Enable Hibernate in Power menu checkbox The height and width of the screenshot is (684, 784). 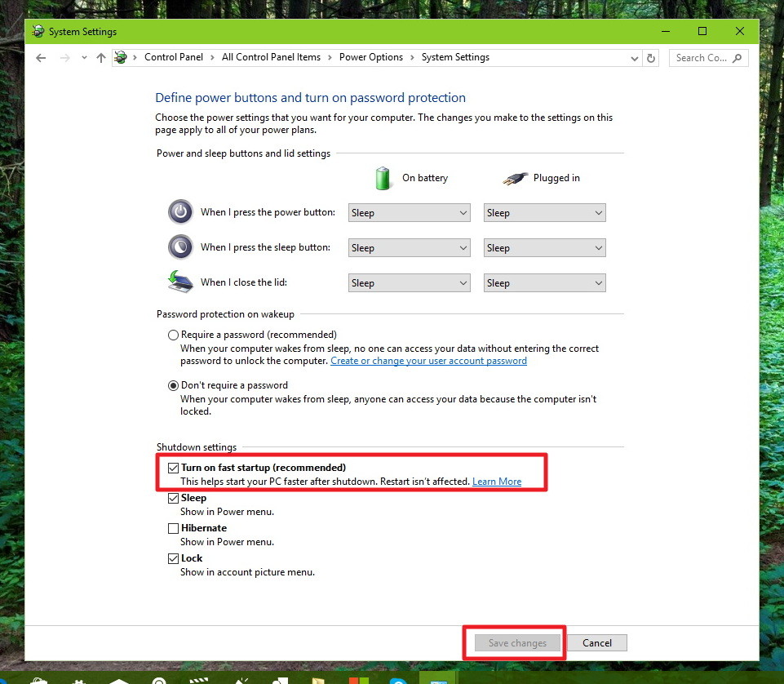(x=173, y=528)
